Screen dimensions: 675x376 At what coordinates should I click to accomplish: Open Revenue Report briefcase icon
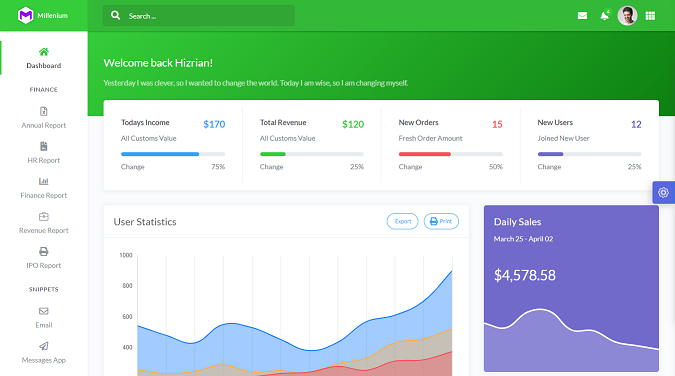point(43,216)
